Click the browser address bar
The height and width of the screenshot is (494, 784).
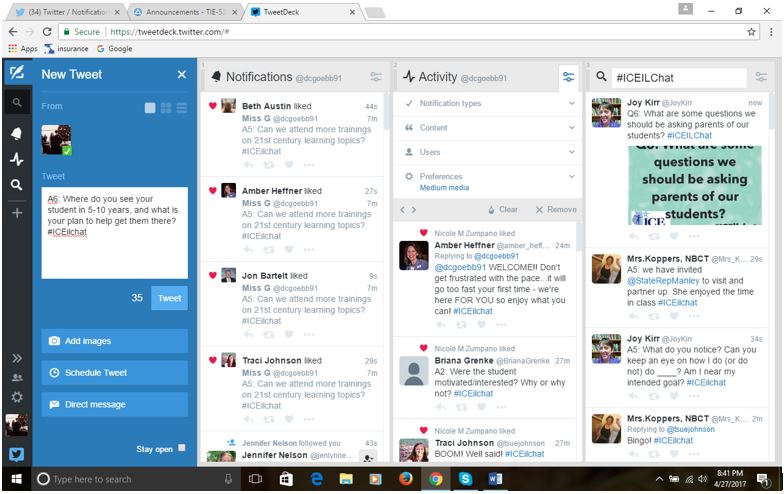pyautogui.click(x=408, y=32)
